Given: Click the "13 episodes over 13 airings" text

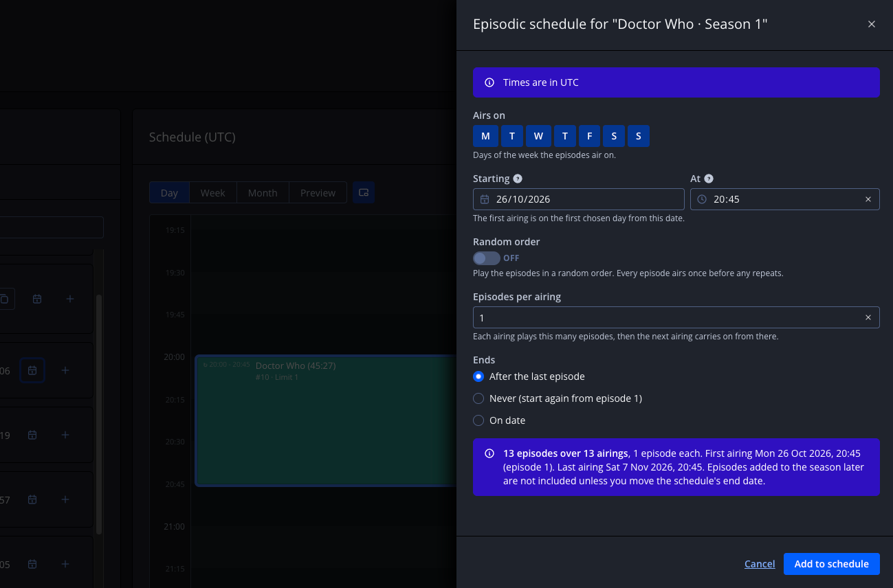Looking at the screenshot, I should [565, 453].
